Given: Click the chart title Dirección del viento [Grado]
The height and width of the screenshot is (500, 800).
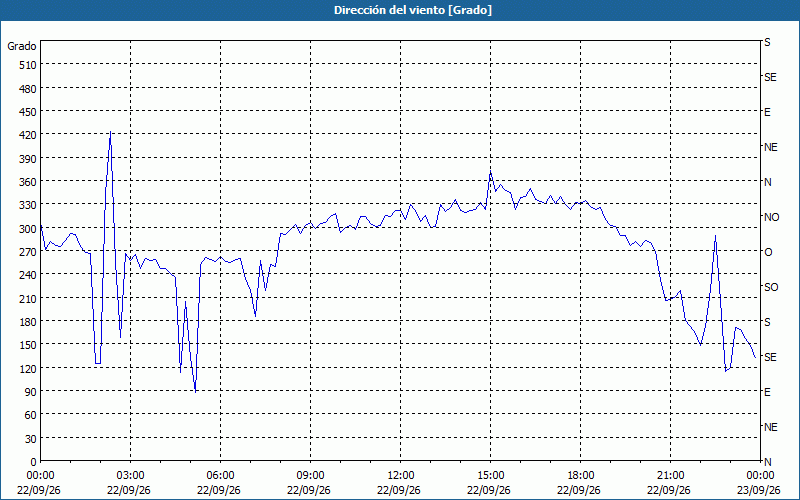Looking at the screenshot, I should click(413, 10).
